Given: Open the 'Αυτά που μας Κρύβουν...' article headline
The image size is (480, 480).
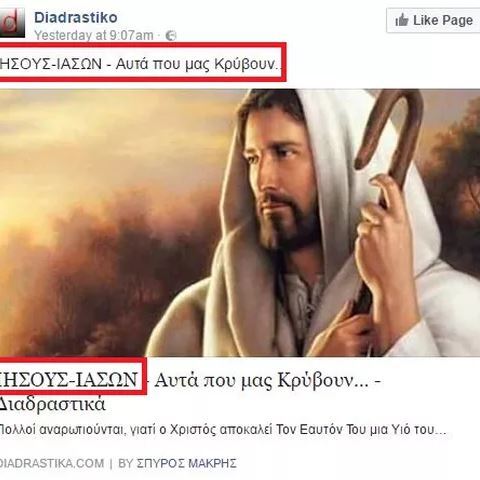Looking at the screenshot, I should tap(261, 380).
